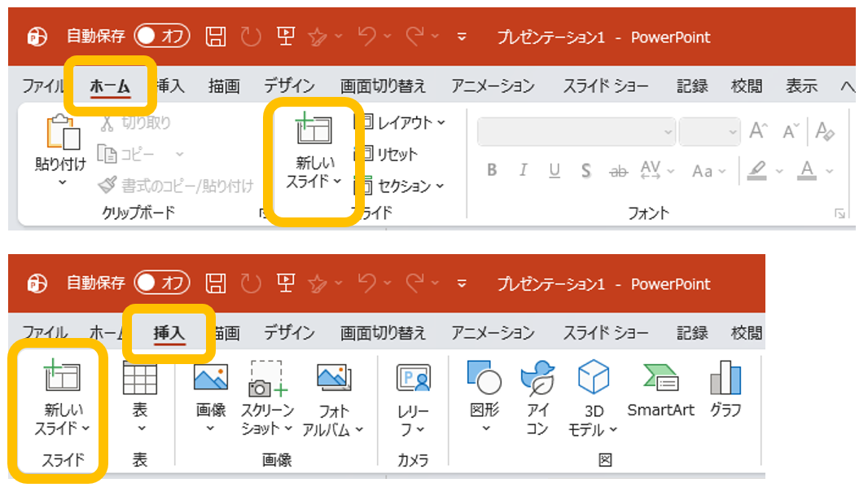
Task: Toggle Underline formatting in the font group
Action: point(555,170)
